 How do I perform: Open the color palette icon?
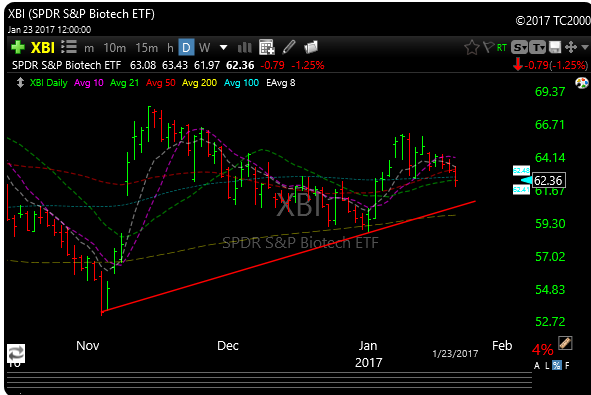[x=582, y=83]
